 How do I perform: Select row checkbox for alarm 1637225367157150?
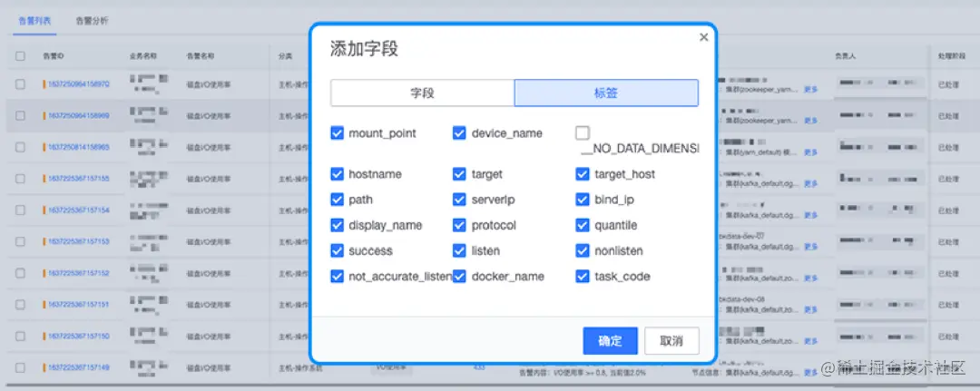tap(21, 336)
